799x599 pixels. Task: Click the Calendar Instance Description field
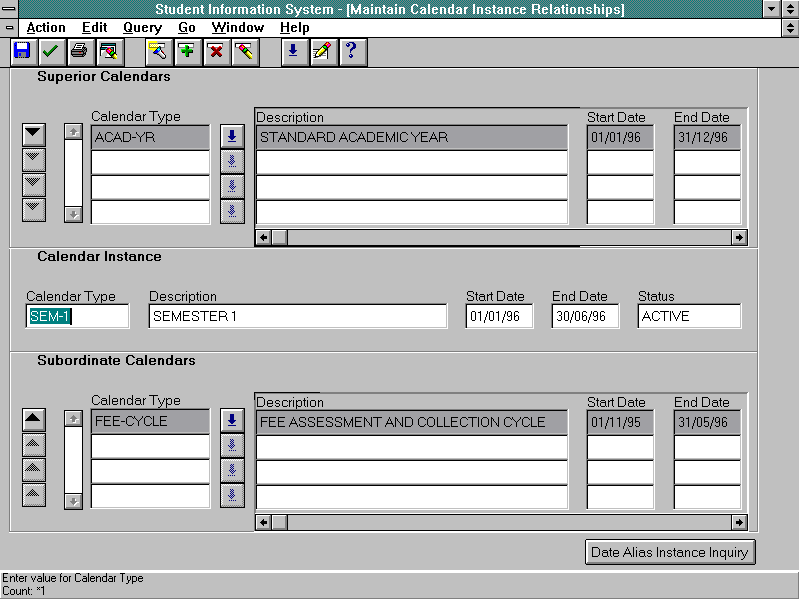pos(297,316)
